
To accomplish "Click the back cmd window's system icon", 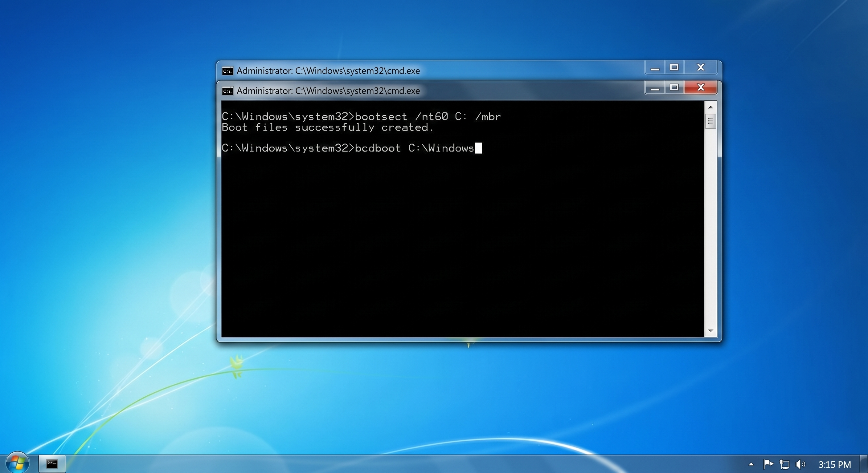I will click(x=227, y=71).
